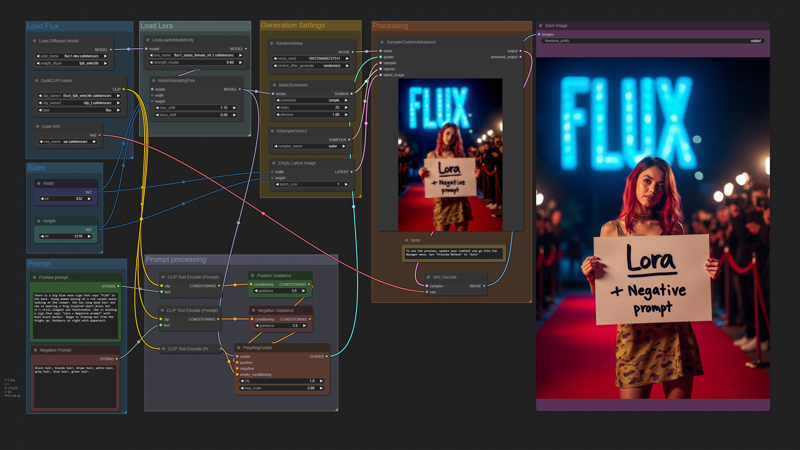
Task: Collapse the Save Image node via its title dot
Action: coord(541,26)
